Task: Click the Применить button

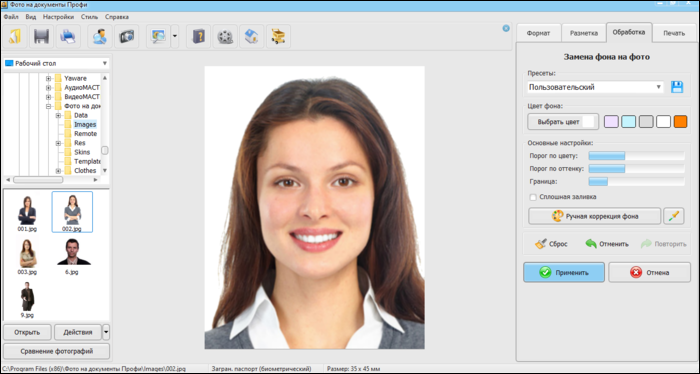Action: pyautogui.click(x=564, y=272)
